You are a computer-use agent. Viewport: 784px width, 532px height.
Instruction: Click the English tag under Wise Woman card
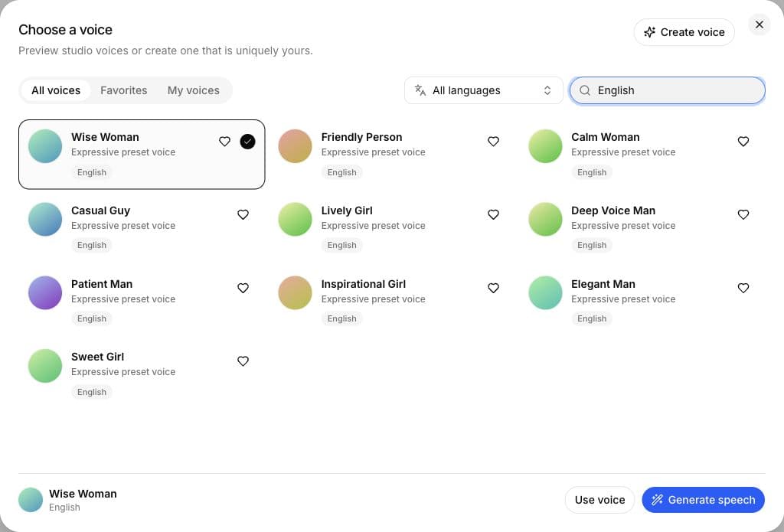92,172
